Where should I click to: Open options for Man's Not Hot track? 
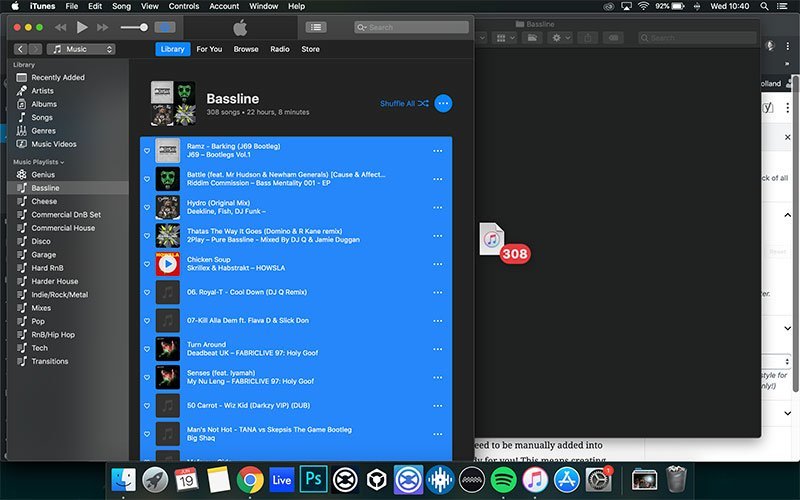pyautogui.click(x=438, y=434)
